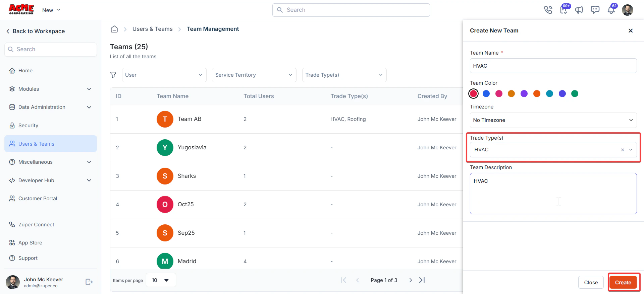Click the Madrid team avatar
Screen dimensions: 644x294
coord(165,261)
